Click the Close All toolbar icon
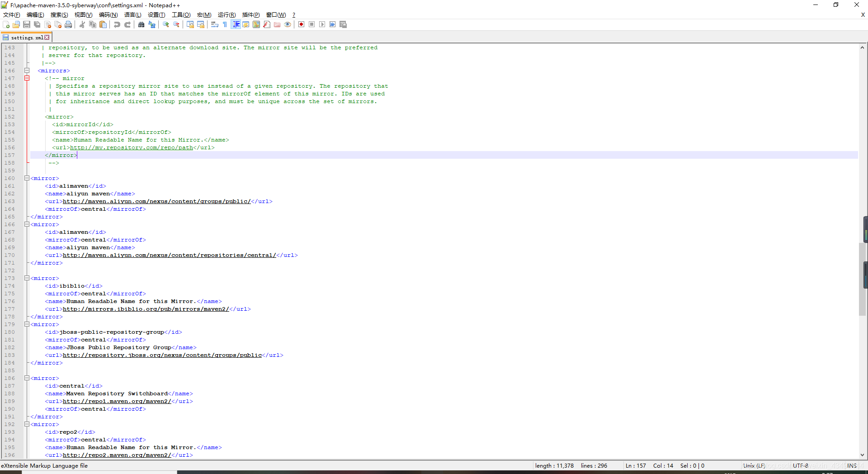This screenshot has width=868, height=474. [x=58, y=24]
